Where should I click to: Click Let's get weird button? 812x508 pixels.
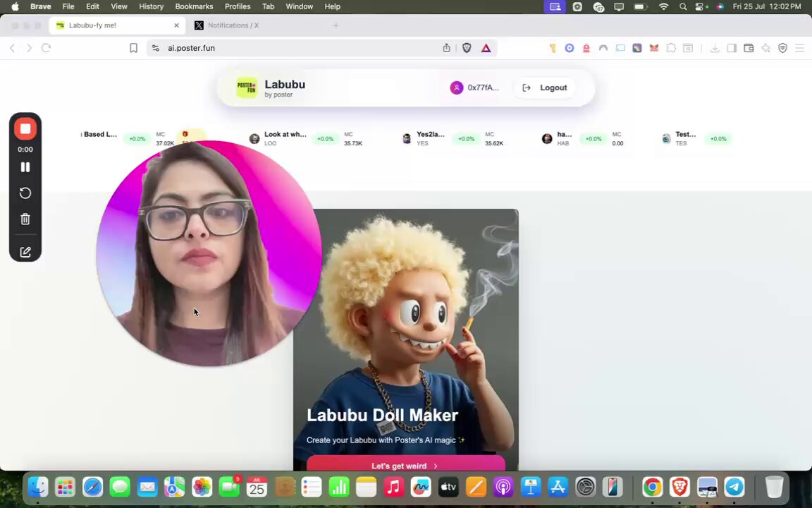point(405,464)
